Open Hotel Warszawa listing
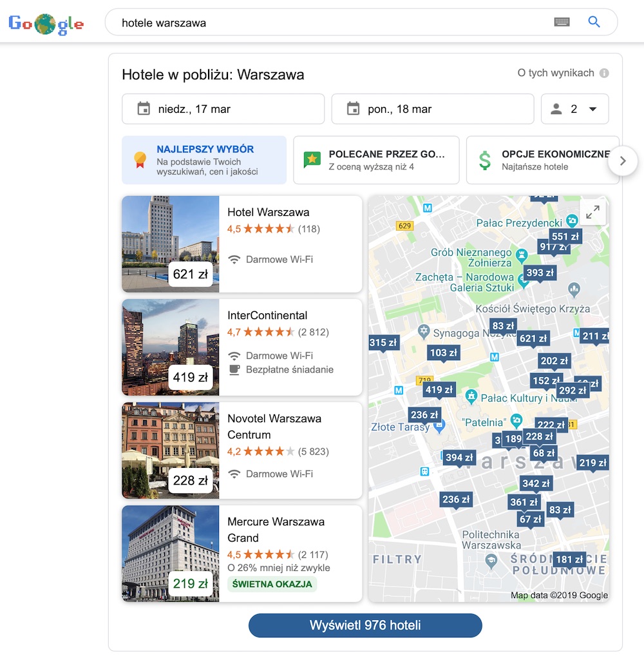644x667 pixels. [242, 244]
